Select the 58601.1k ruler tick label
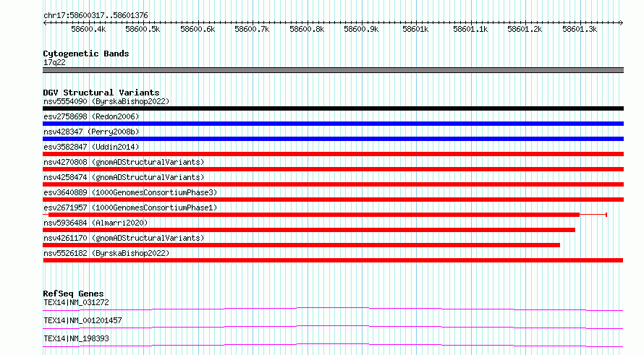 click(470, 29)
